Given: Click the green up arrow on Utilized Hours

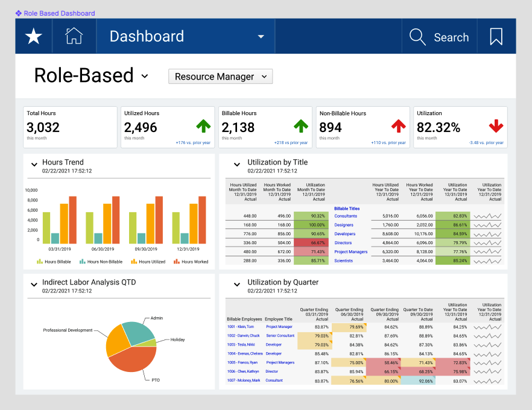Looking at the screenshot, I should 204,125.
